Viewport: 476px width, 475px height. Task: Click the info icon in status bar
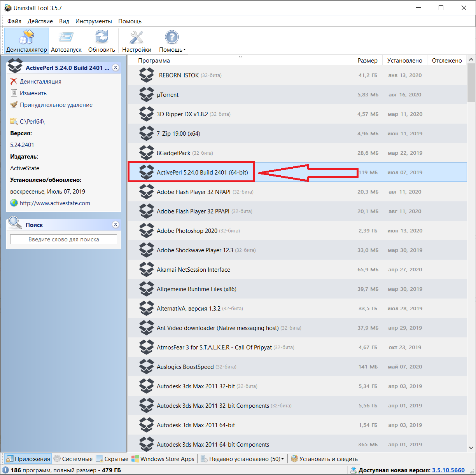coord(5,470)
